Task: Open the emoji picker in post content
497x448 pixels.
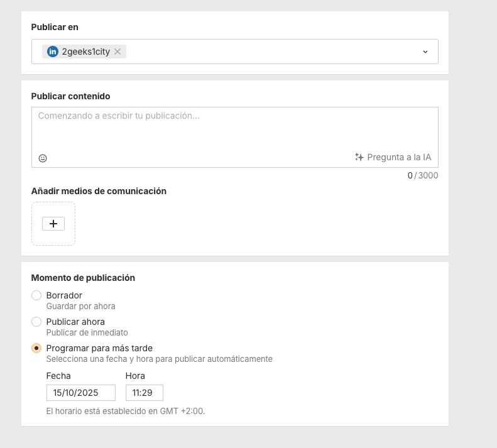Action: pos(43,158)
